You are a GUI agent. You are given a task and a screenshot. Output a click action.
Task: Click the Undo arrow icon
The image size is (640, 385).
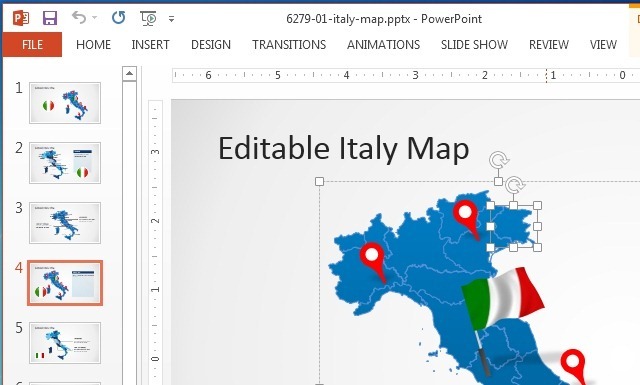79,18
